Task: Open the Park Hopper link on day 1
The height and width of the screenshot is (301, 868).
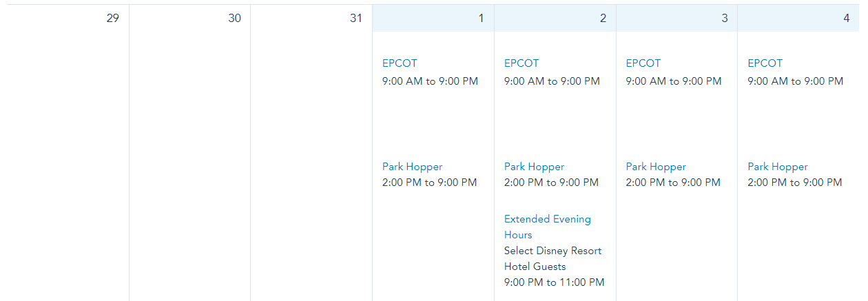Action: click(x=412, y=167)
